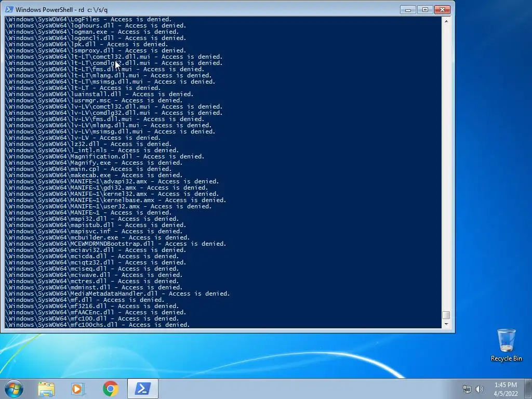
Task: Click the mapisvc.inf line
Action: [94, 231]
